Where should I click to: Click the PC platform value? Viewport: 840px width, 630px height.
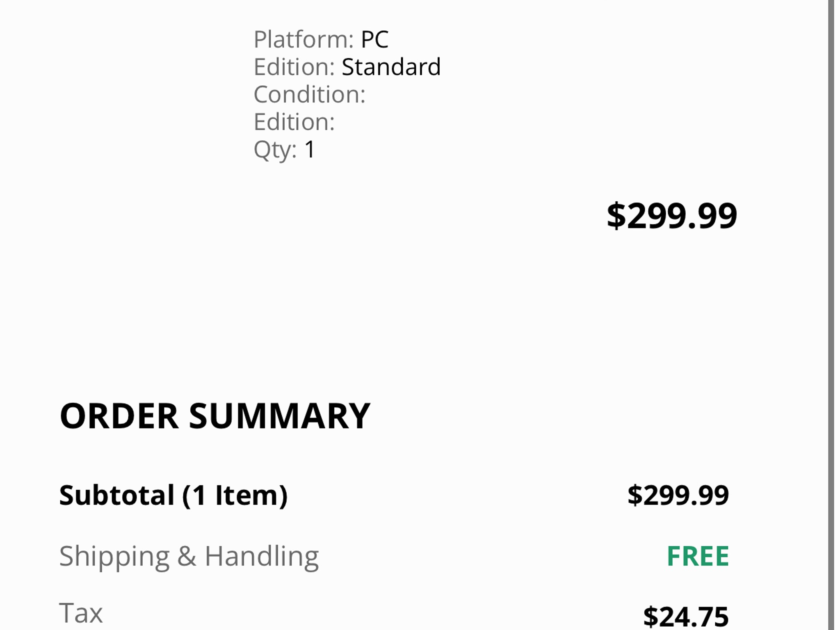pos(374,40)
